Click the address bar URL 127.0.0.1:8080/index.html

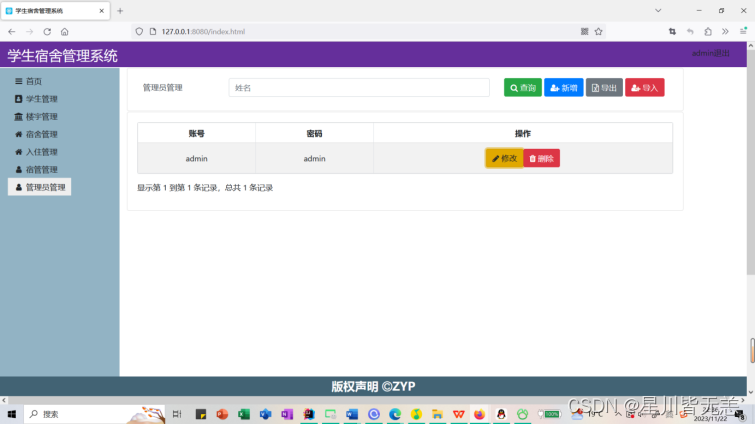203,32
